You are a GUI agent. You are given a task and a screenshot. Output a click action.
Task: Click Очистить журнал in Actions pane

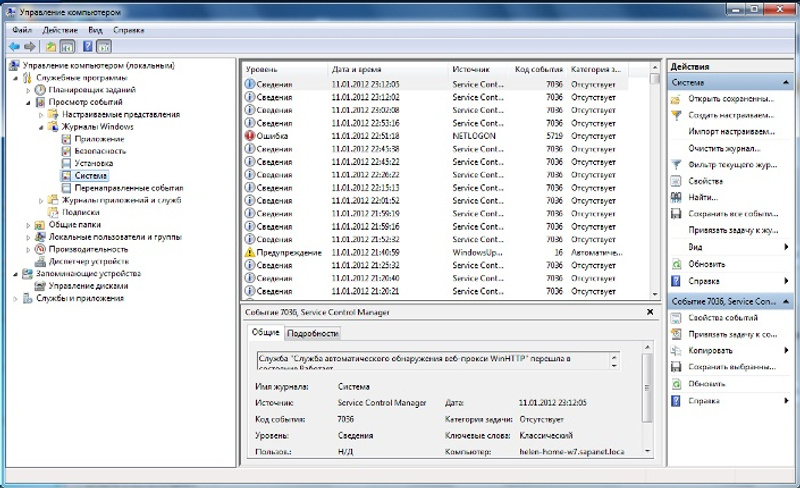718,148
